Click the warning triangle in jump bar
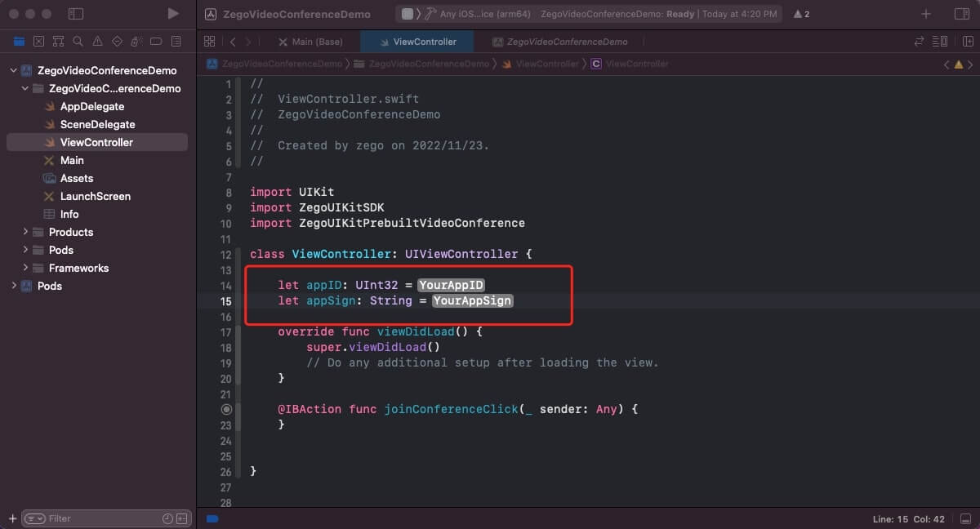Image resolution: width=980 pixels, height=529 pixels. [959, 64]
